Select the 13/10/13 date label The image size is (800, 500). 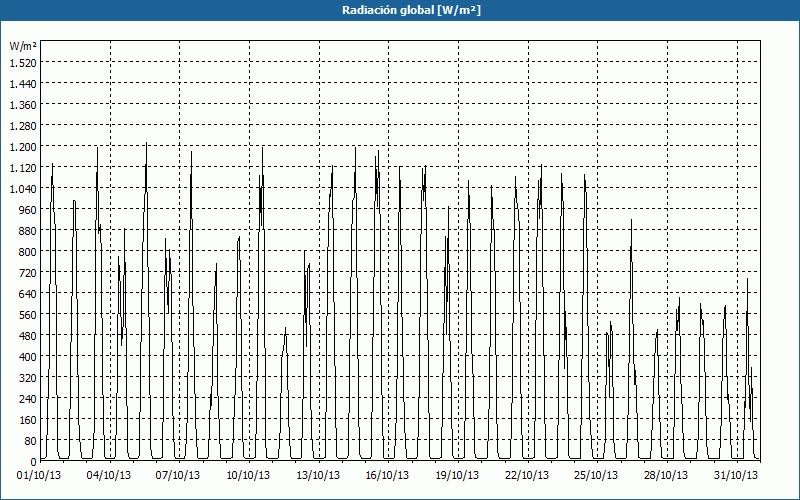click(318, 476)
